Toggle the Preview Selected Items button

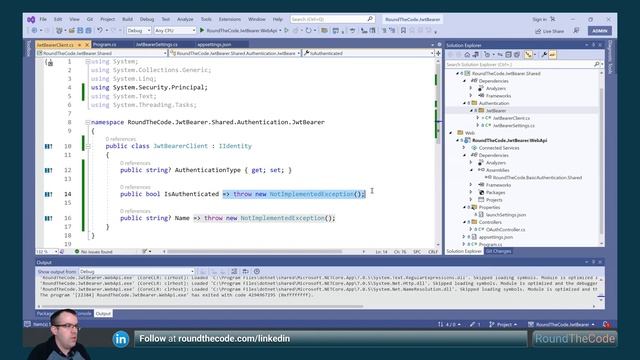[x=552, y=55]
